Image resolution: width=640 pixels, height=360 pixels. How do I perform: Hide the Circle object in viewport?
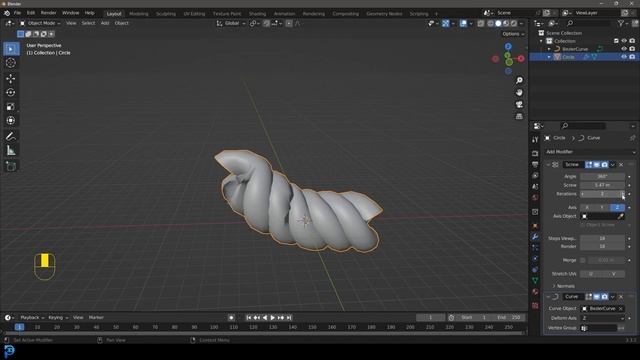pyautogui.click(x=624, y=57)
